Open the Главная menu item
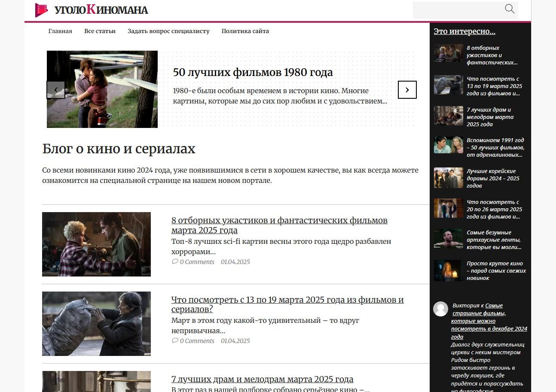Screen dimensions: 556x392 (60, 31)
